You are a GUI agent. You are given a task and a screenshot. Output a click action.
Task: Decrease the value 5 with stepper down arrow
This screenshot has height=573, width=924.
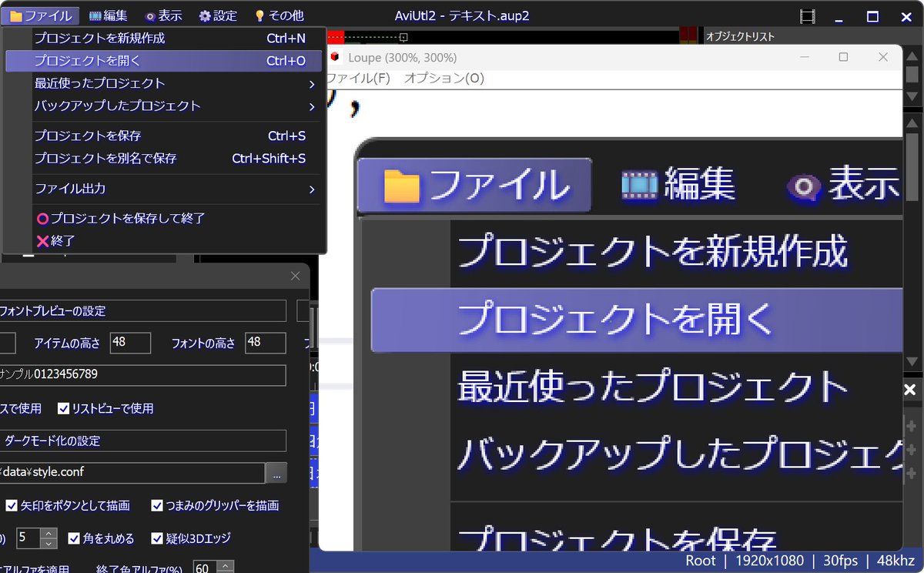(48, 543)
